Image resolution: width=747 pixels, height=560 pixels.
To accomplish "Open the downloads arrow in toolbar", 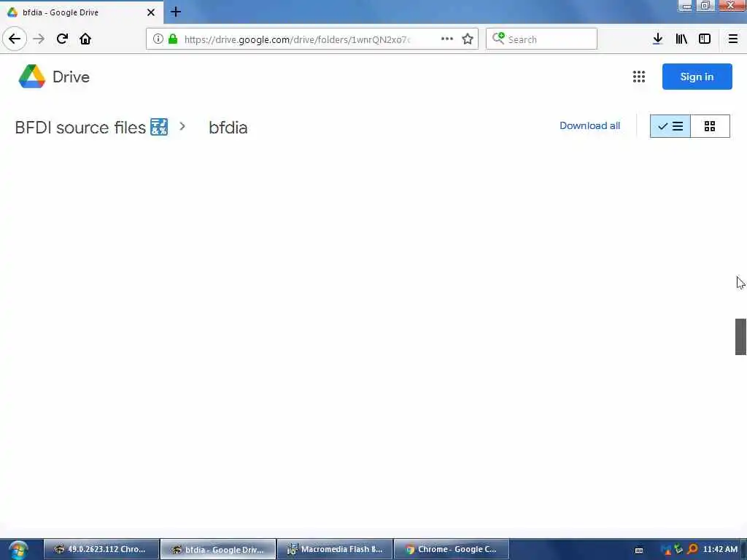I will pos(657,39).
